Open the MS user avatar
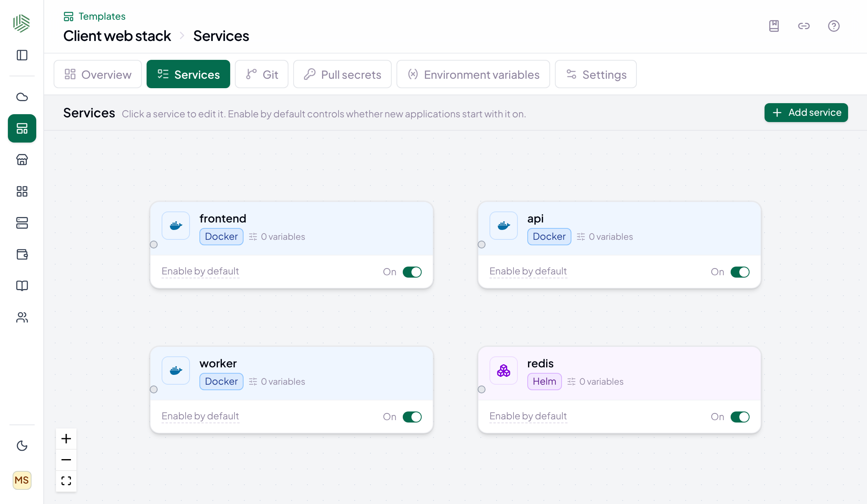 coord(22,480)
